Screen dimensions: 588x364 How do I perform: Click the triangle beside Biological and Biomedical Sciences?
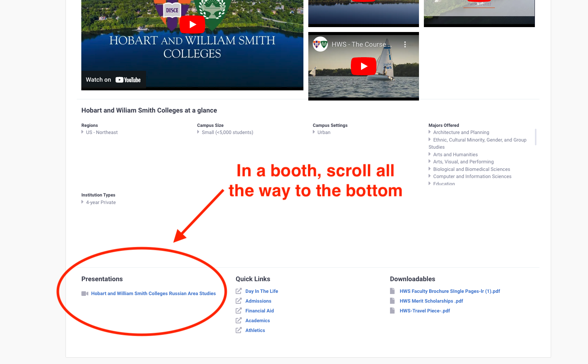[x=430, y=169]
